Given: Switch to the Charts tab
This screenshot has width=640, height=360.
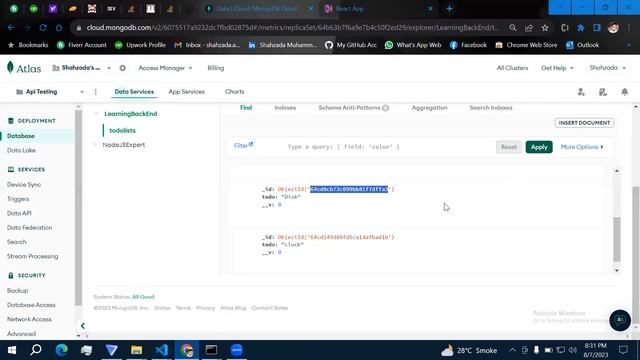Looking at the screenshot, I should (234, 92).
